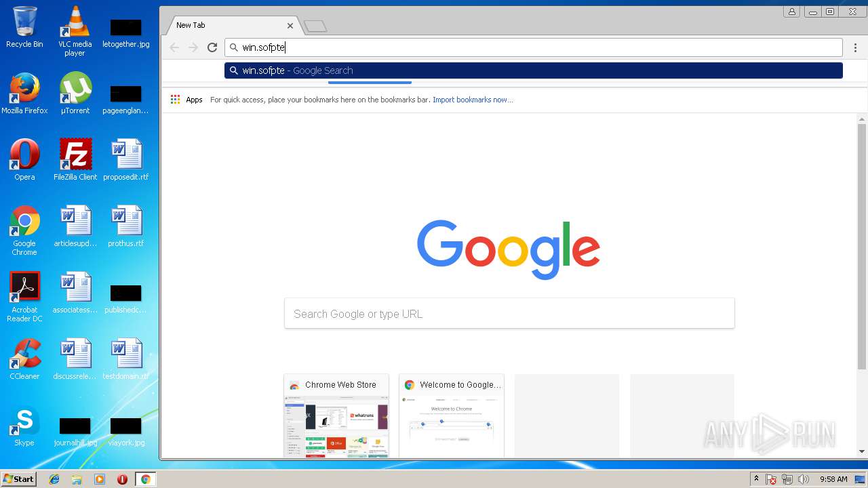Screen dimensions: 868x488
Task: Select the letogether.jpg desktop file
Action: [125, 33]
